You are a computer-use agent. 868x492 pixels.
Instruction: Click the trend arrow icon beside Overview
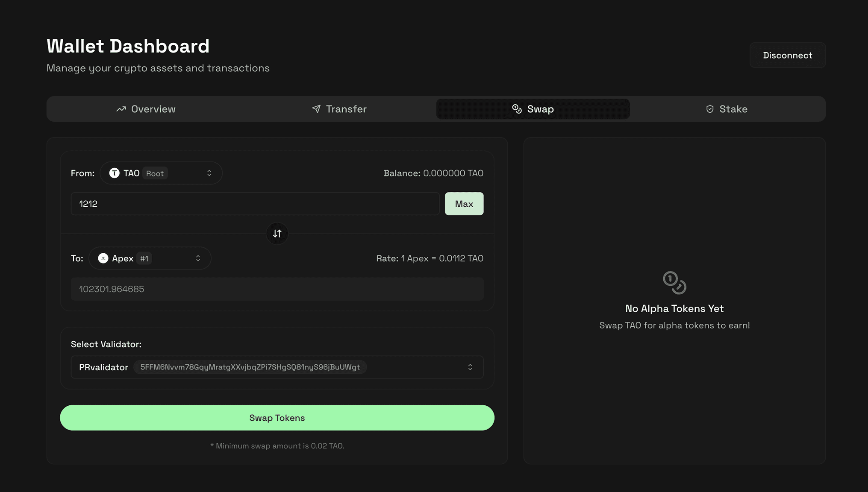pos(121,109)
